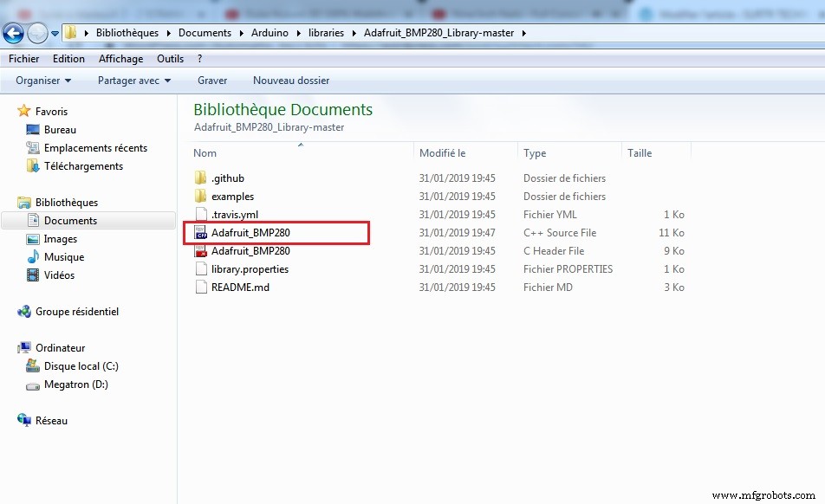Select the README.md file

pyautogui.click(x=240, y=288)
